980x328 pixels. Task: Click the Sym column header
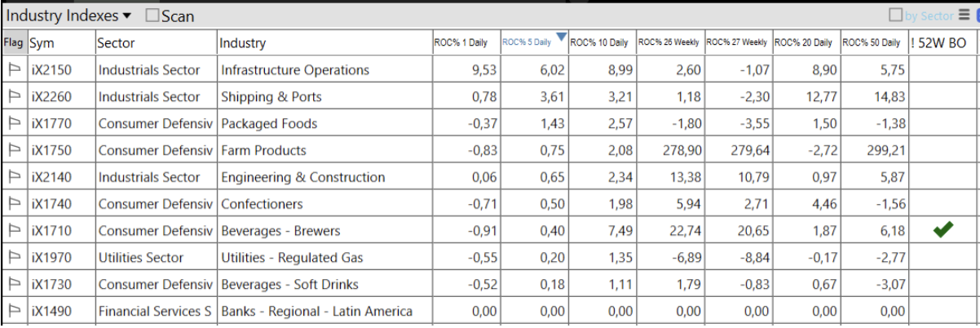42,43
